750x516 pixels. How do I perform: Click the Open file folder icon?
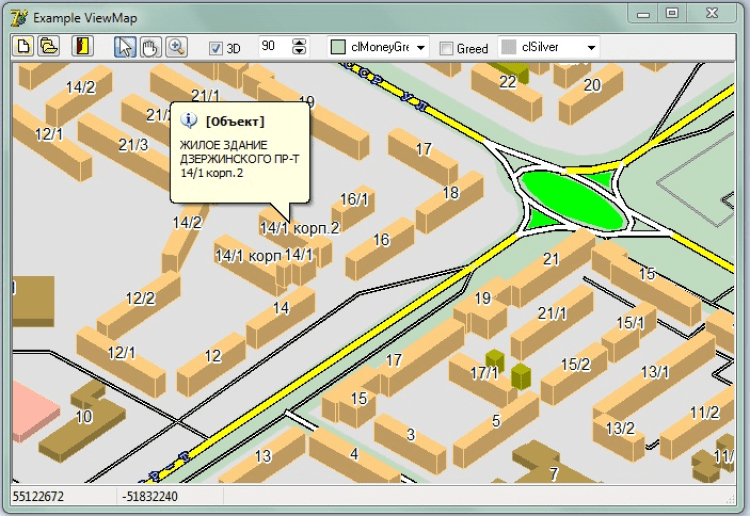[48, 47]
